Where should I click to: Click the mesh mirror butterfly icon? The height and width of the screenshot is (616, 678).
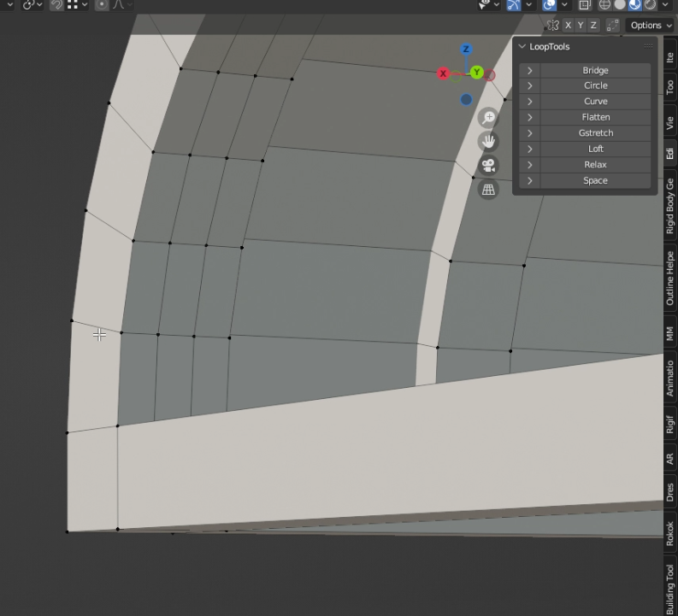(552, 26)
